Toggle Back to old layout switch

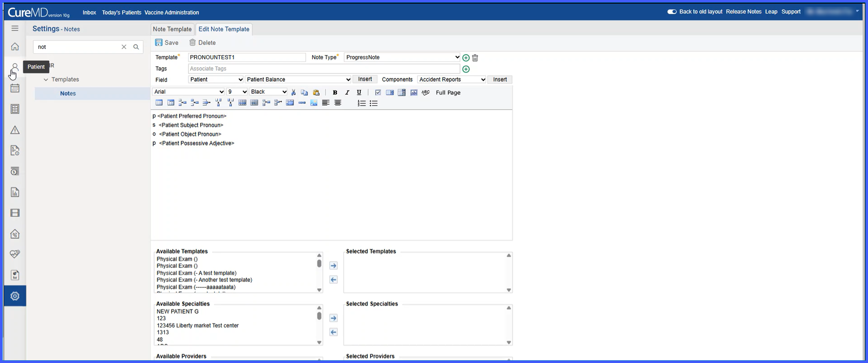(672, 12)
